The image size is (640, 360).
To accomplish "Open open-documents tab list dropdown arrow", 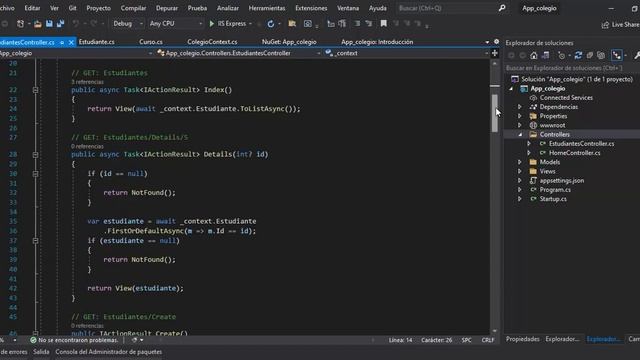I will pyautogui.click(x=487, y=42).
